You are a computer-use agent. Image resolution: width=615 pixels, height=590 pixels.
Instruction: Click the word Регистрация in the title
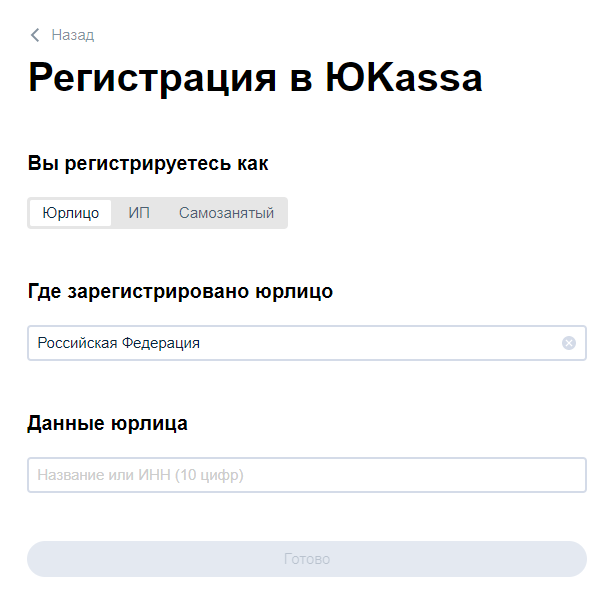tap(153, 78)
